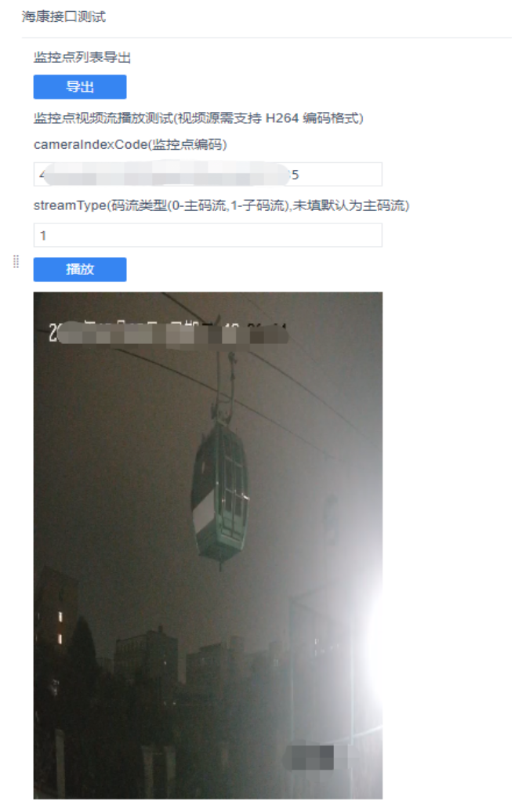Click the 监控点列表导出 section label
522x812 pixels.
tap(82, 57)
